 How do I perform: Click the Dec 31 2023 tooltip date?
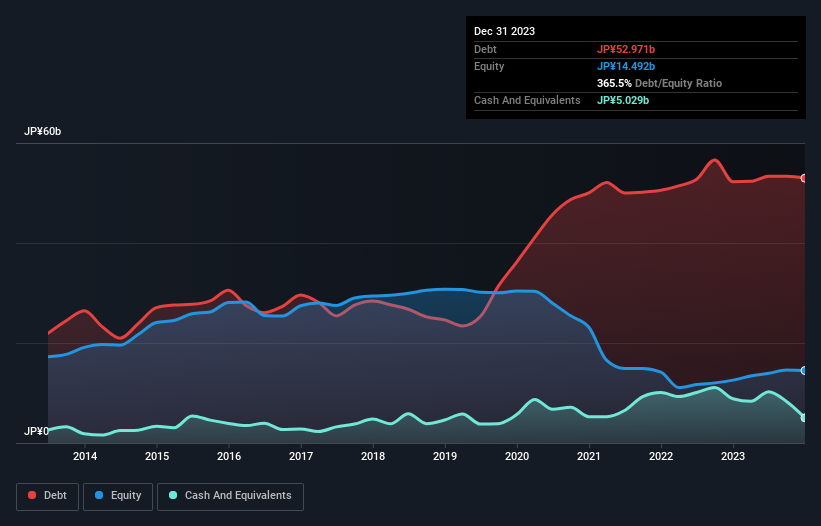click(x=504, y=31)
